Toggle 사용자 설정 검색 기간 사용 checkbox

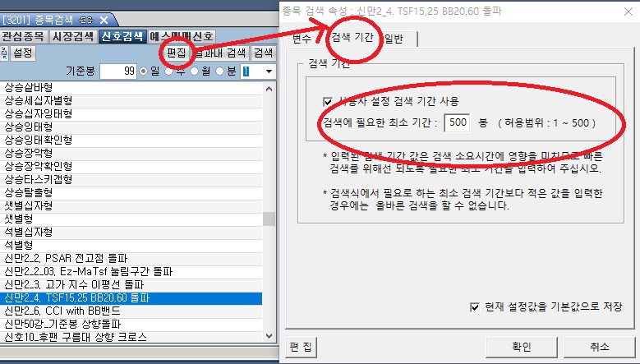coord(328,102)
